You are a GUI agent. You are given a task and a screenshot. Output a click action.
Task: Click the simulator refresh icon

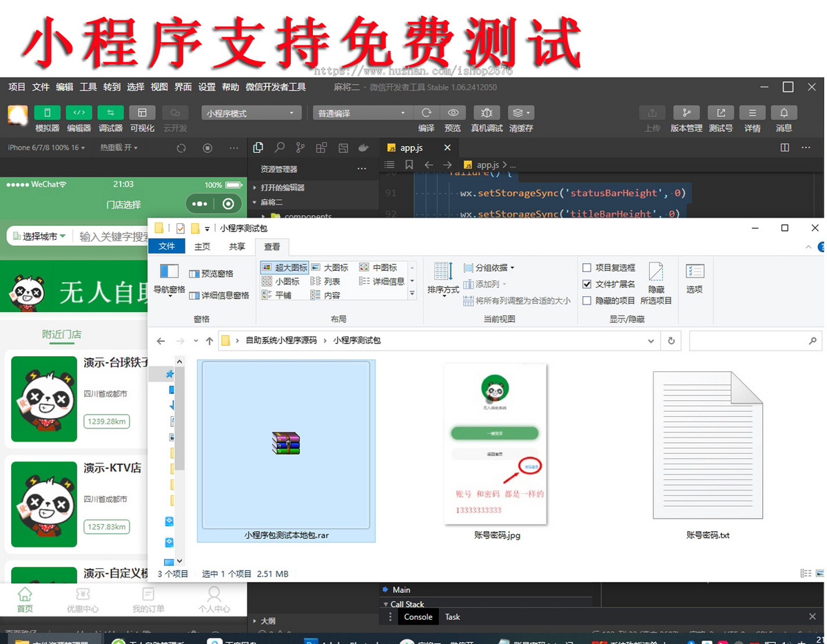point(181,148)
